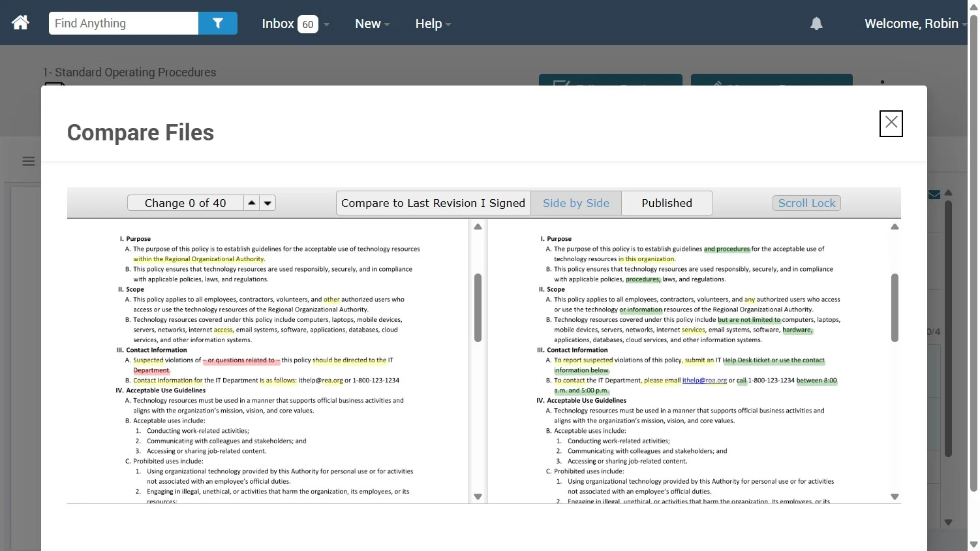This screenshot has width=980, height=551.
Task: Click 'IV. Acceptable Use Guidelines' in left pane
Action: click(x=161, y=390)
